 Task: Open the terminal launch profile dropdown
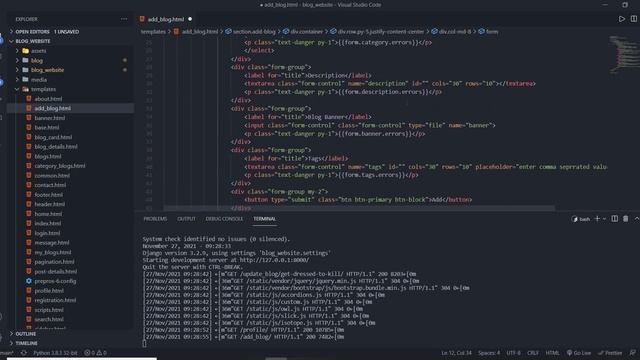604,219
